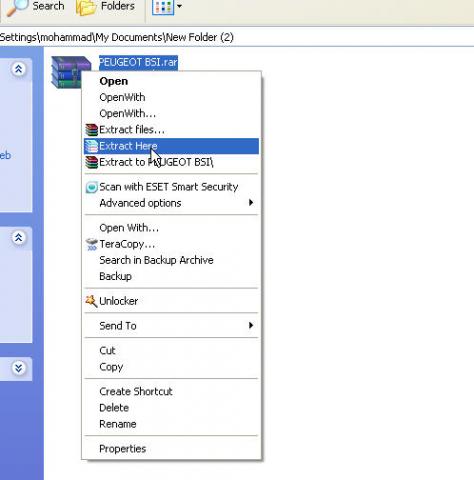This screenshot has height=480, width=474.
Task: Choose OpenWith without ellipsis in menu
Action: (x=171, y=97)
